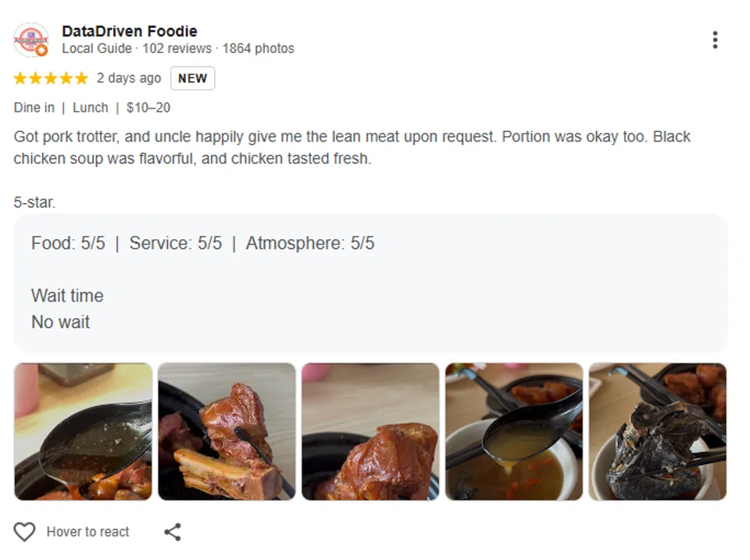Open DataDriven Foodie's profile avatar
Screen dimensions: 750x560
tap(31, 40)
